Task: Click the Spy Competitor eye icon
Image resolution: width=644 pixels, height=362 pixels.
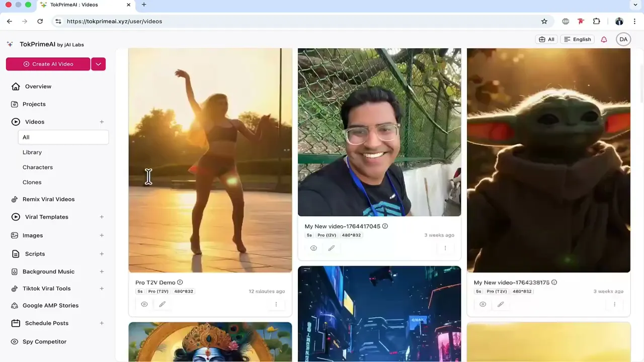Action: point(15,342)
